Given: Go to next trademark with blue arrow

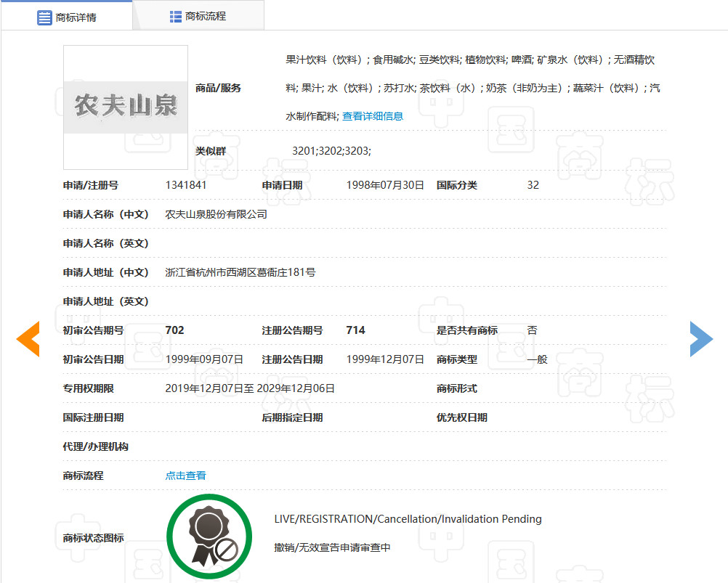Looking at the screenshot, I should (x=701, y=339).
